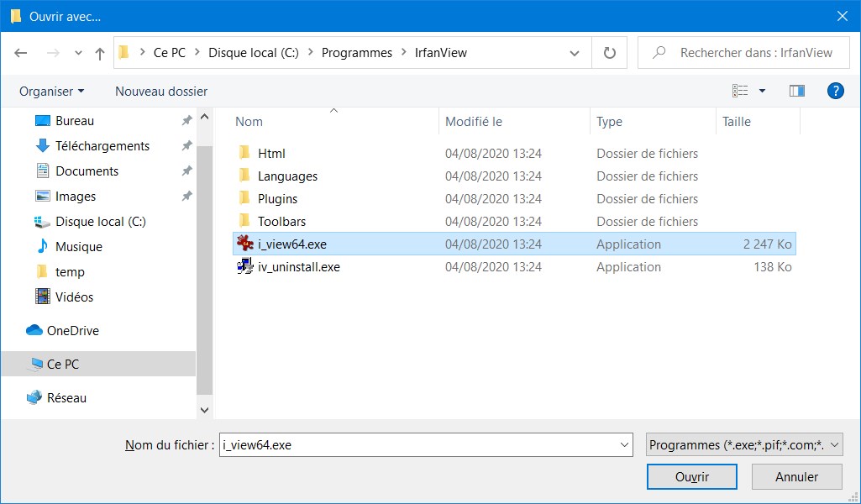Select iv_uninstall.exe file
Screen dimensions: 861x504
298,267
